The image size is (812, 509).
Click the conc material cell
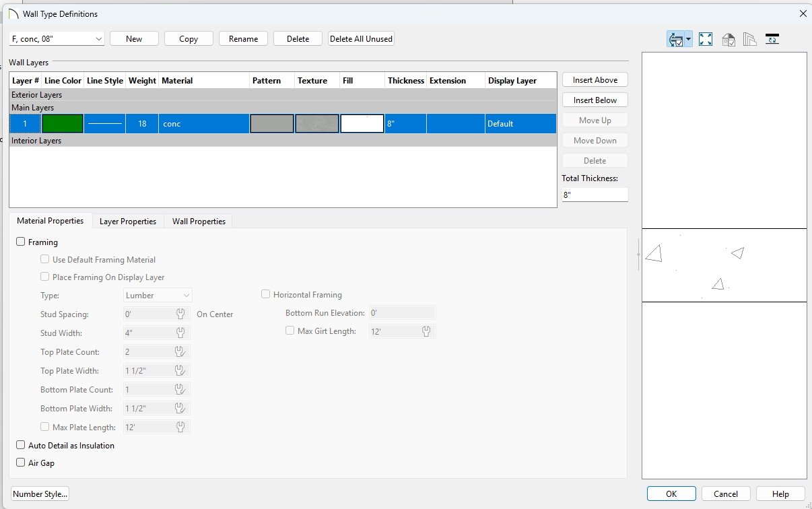click(x=204, y=124)
